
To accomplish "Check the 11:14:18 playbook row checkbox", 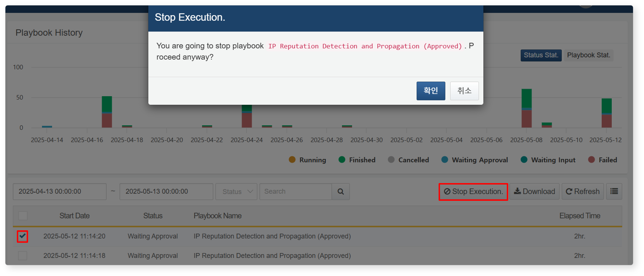I will (23, 255).
